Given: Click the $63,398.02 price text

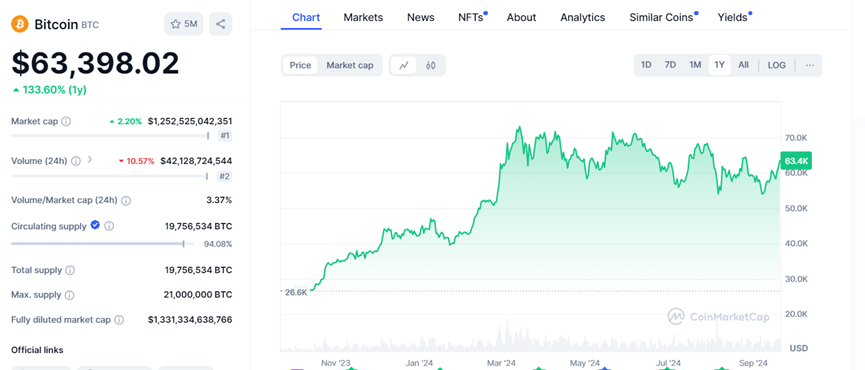Looking at the screenshot, I should (95, 63).
